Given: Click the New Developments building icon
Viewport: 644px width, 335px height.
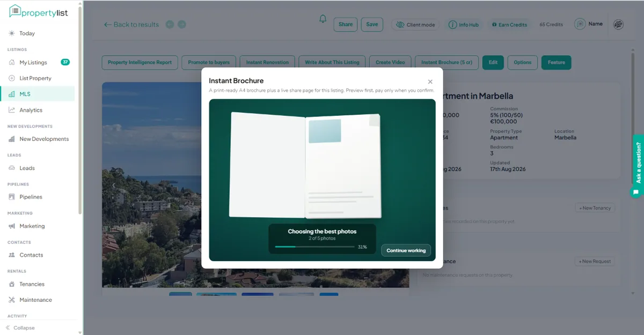Looking at the screenshot, I should 12,139.
